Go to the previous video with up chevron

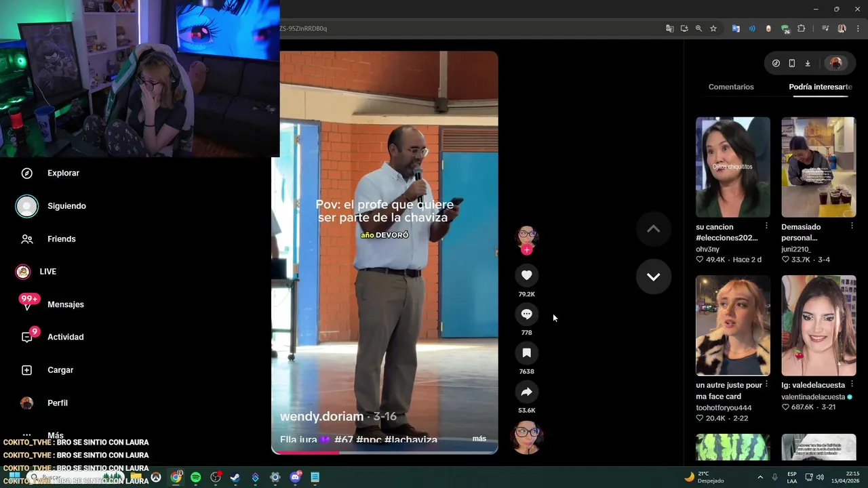[x=653, y=229]
